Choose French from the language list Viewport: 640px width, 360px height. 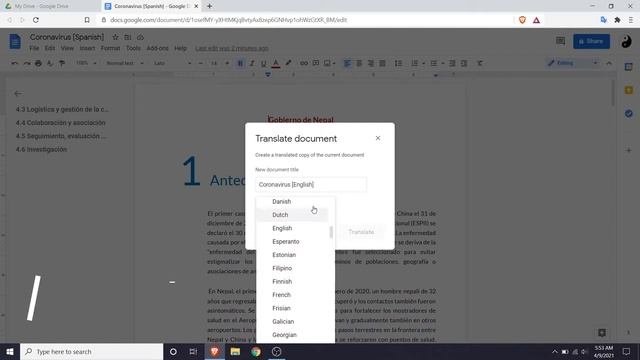[292, 295]
